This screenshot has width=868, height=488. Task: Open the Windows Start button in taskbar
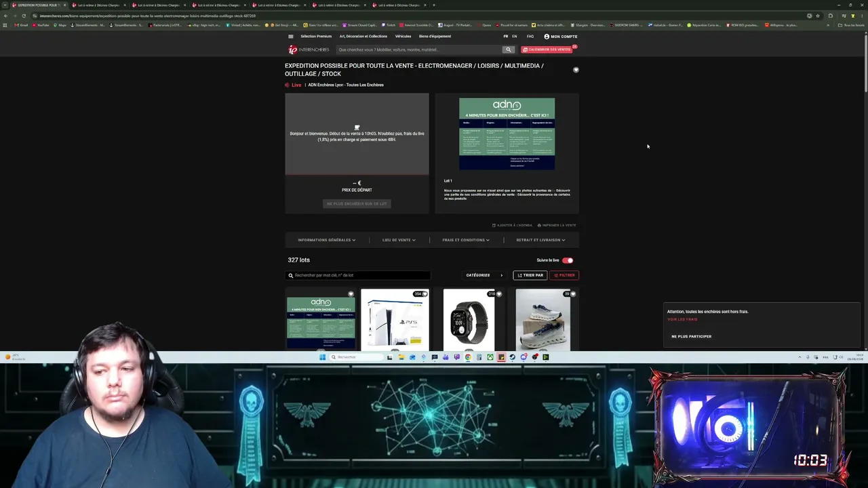323,357
